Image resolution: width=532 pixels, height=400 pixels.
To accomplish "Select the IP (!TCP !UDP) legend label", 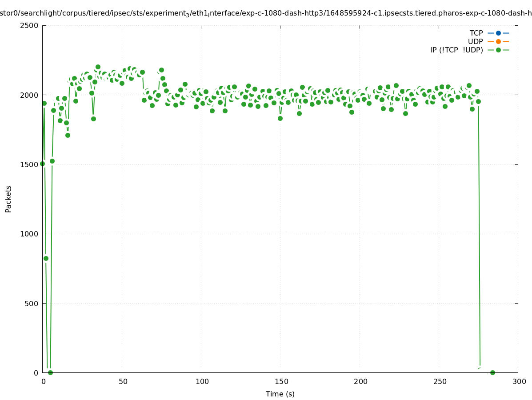I will (x=456, y=50).
